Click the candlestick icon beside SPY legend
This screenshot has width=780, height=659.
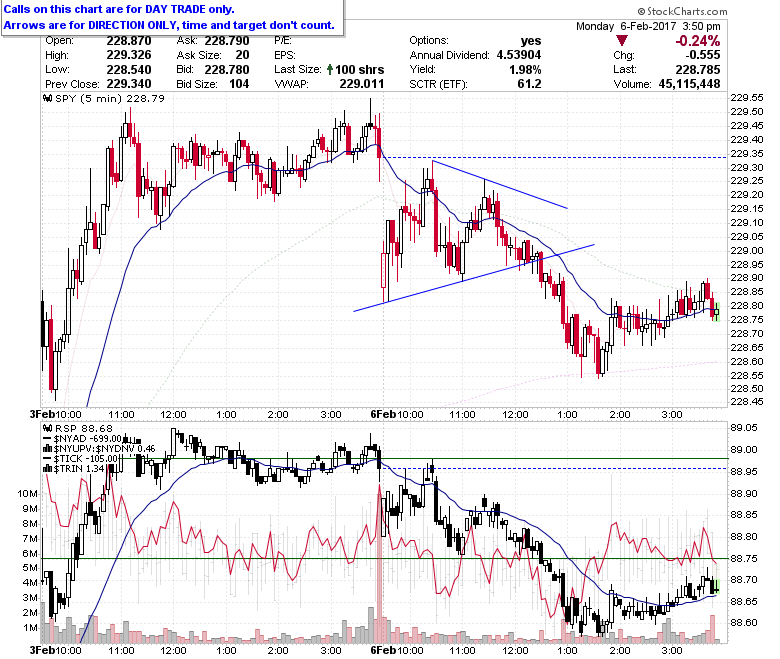(48, 98)
